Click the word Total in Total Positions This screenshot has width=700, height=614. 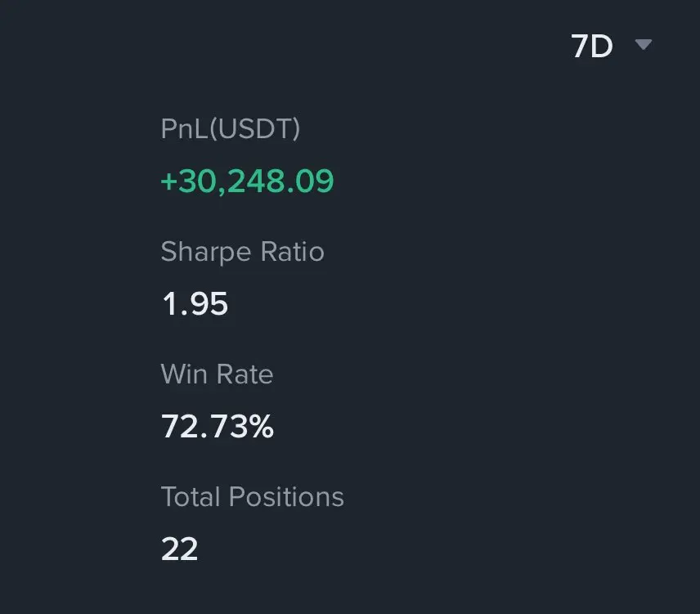point(191,496)
